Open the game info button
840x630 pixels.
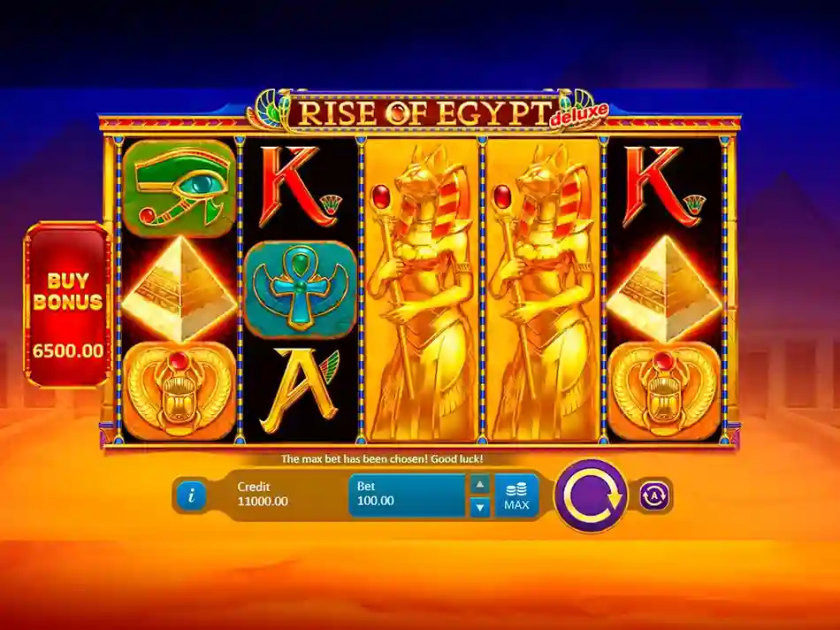pyautogui.click(x=191, y=496)
